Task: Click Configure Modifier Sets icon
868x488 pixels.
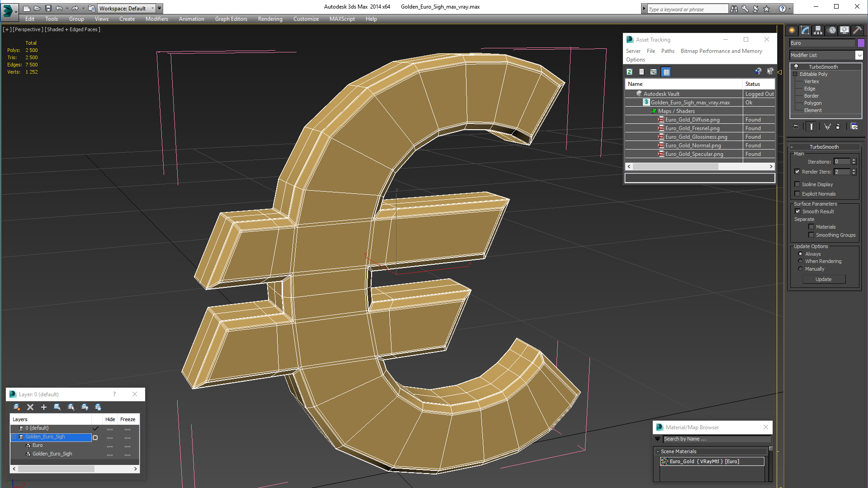Action: pos(854,127)
